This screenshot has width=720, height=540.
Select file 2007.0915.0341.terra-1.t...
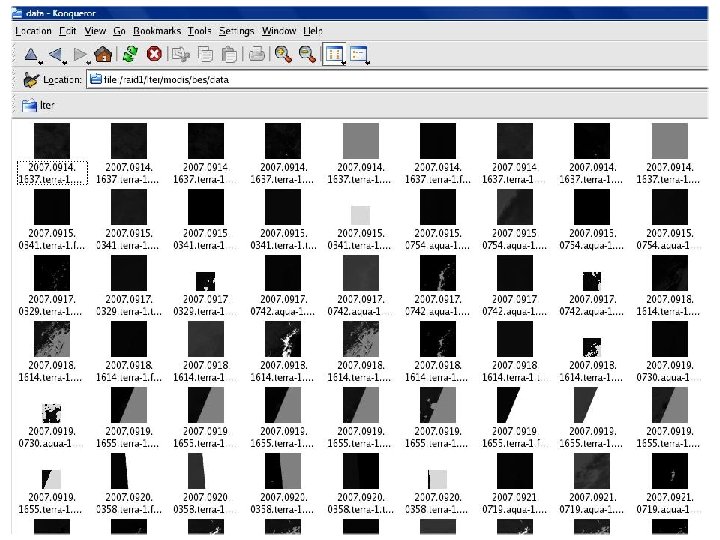coord(283,220)
